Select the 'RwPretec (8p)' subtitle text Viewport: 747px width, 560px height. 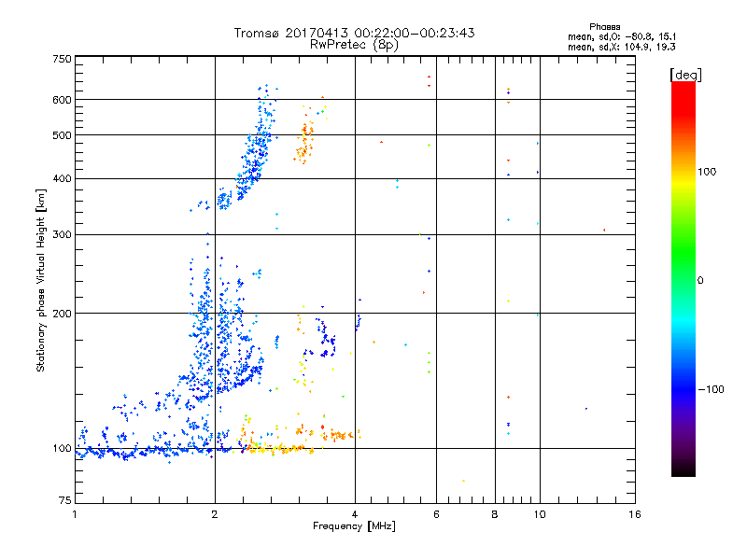[354, 45]
